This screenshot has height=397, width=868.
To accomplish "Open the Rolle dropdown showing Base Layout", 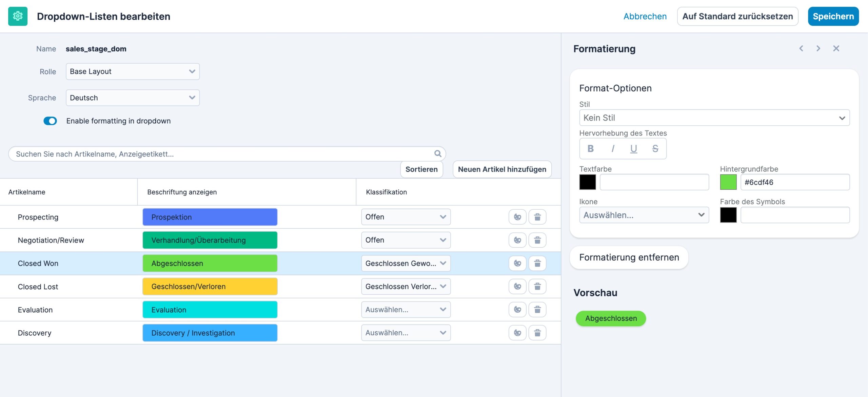I will click(x=133, y=71).
